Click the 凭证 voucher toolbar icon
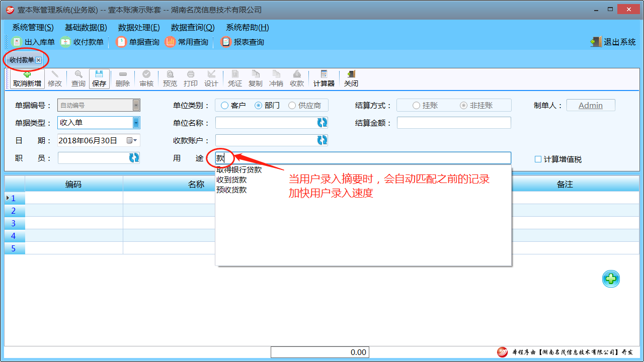The image size is (644, 362). [x=235, y=79]
